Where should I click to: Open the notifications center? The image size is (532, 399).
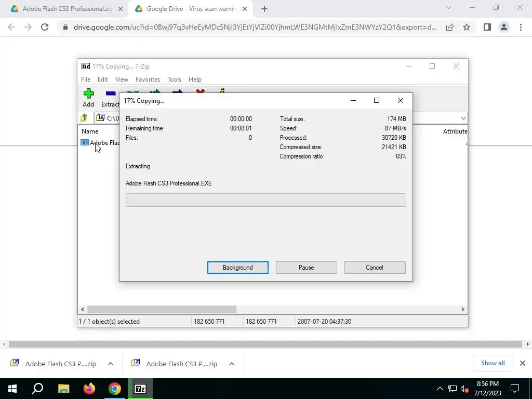pyautogui.click(x=515, y=389)
